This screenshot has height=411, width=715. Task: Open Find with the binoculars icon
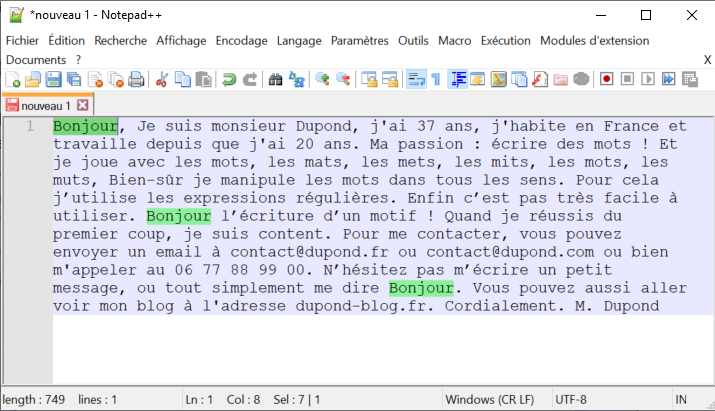(276, 80)
